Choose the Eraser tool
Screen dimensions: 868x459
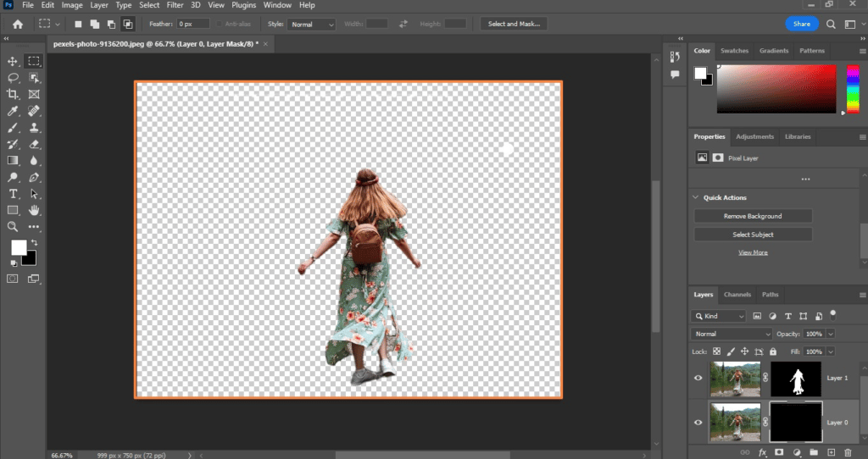click(34, 144)
